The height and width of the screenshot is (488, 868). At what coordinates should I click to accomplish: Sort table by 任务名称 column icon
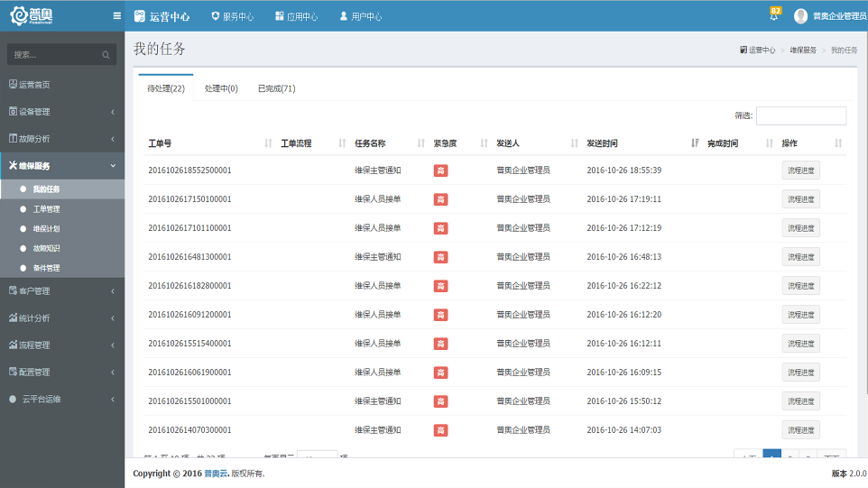point(420,143)
